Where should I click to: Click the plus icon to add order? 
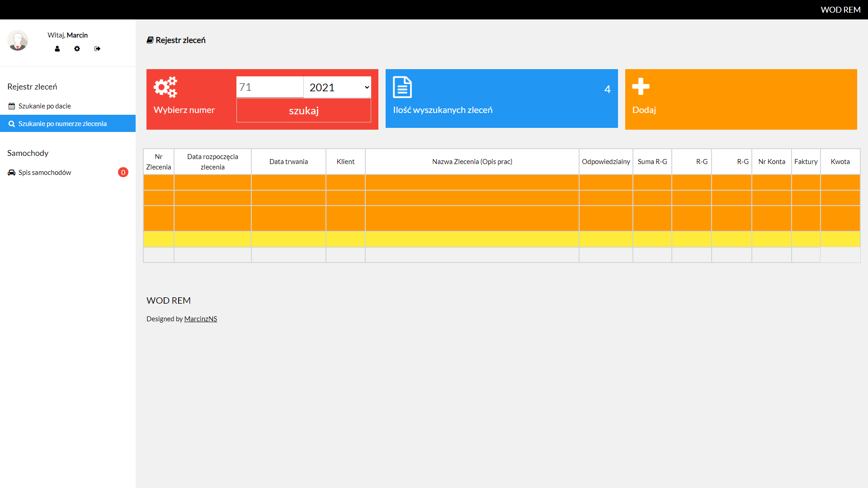[x=641, y=86]
